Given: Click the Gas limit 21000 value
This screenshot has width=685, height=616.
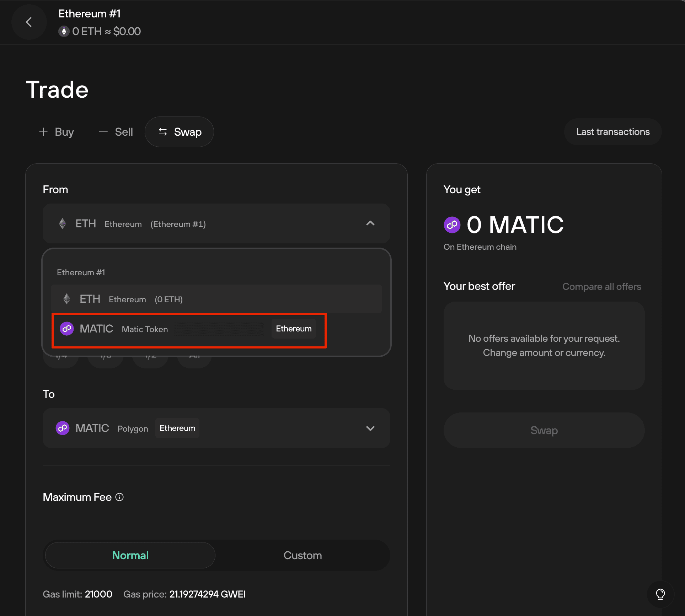Looking at the screenshot, I should [x=98, y=594].
